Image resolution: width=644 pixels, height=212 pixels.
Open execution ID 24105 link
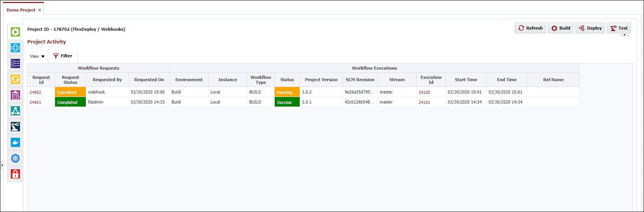(424, 92)
